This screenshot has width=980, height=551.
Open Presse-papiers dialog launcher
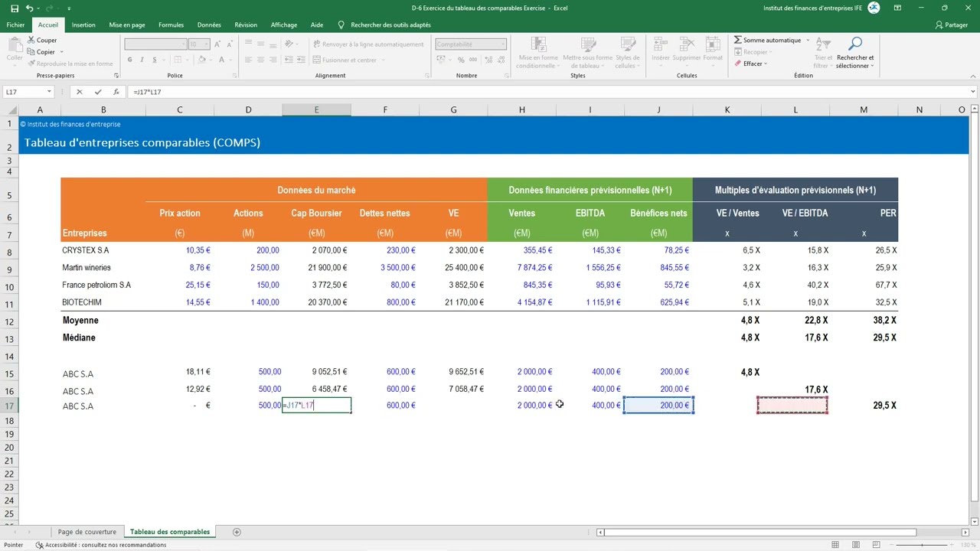[116, 76]
